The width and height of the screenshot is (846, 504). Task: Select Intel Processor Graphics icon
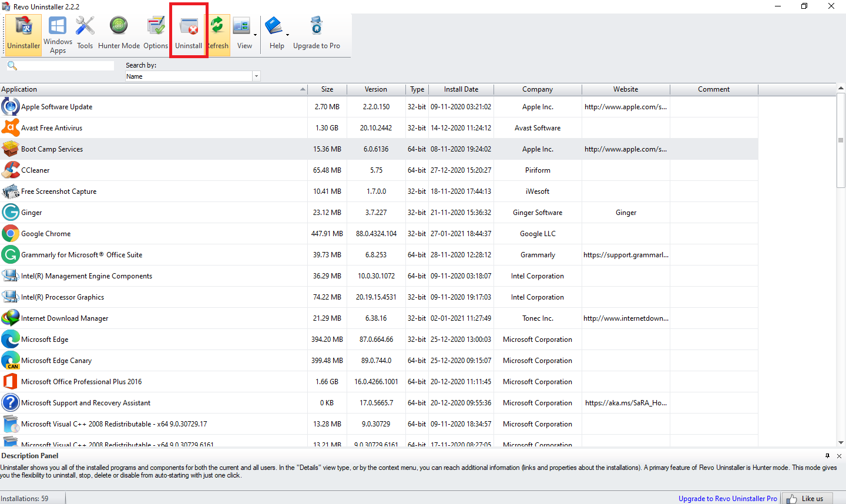tap(11, 297)
